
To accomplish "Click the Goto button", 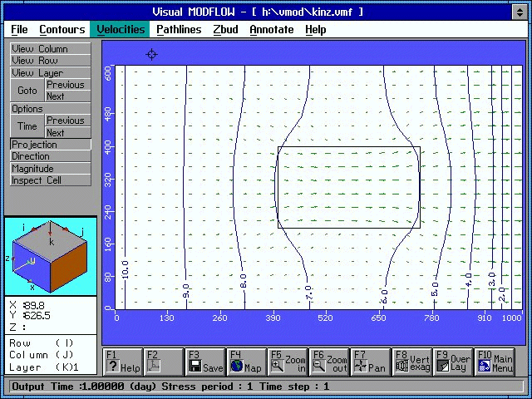I will pos(27,91).
